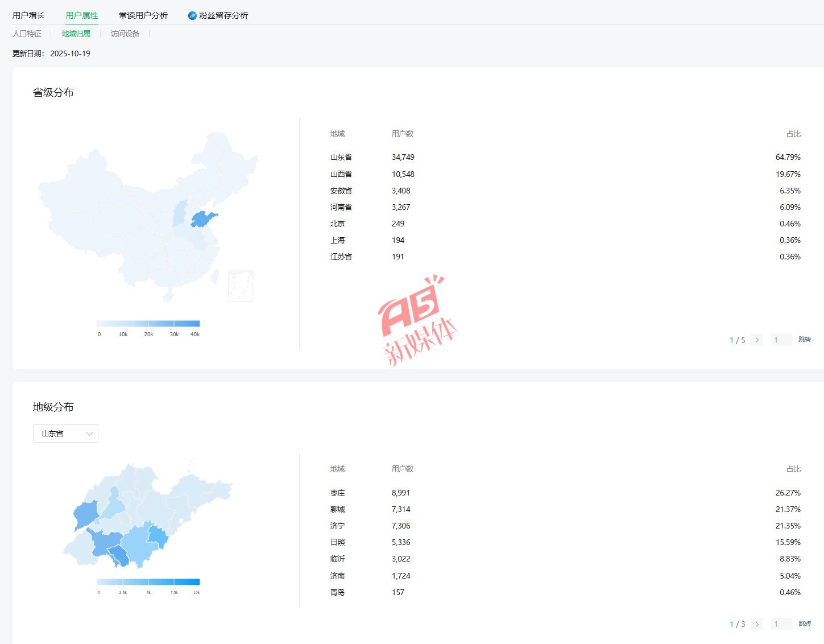Select the 访问设备 sub-tab
Viewport: 824px width, 644px height.
click(125, 34)
